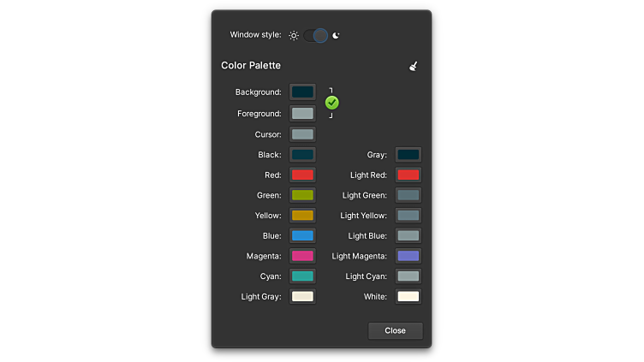The width and height of the screenshot is (644, 362).
Task: Change the Black color swatch
Action: pos(302,155)
